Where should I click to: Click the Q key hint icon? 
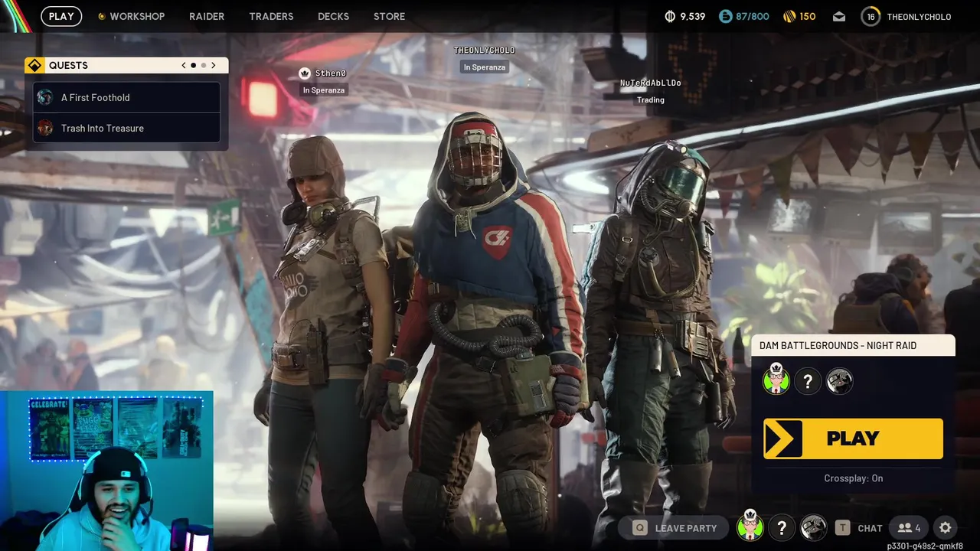pyautogui.click(x=639, y=527)
